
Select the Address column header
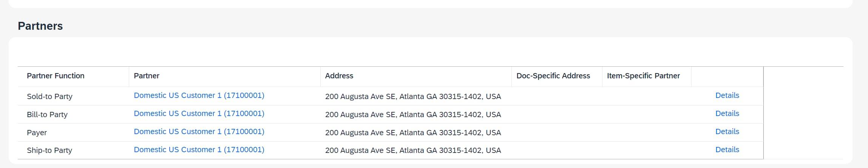[x=339, y=76]
